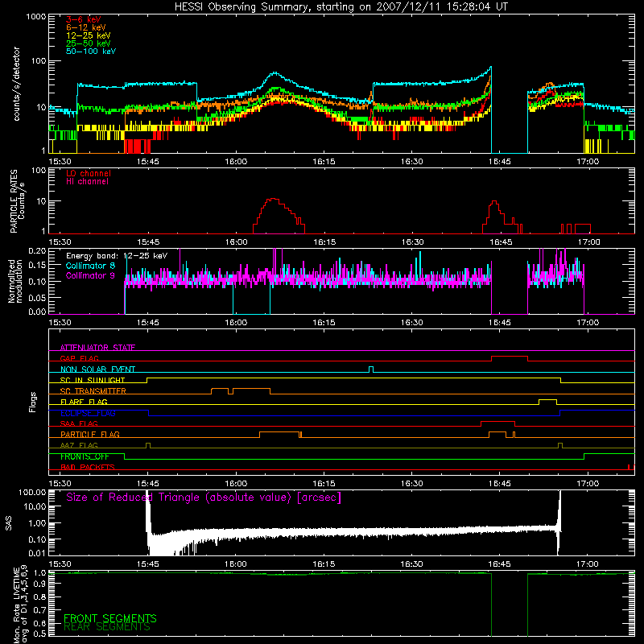Click the LO channel legend entry
The image size is (644, 644).
pyautogui.click(x=89, y=173)
